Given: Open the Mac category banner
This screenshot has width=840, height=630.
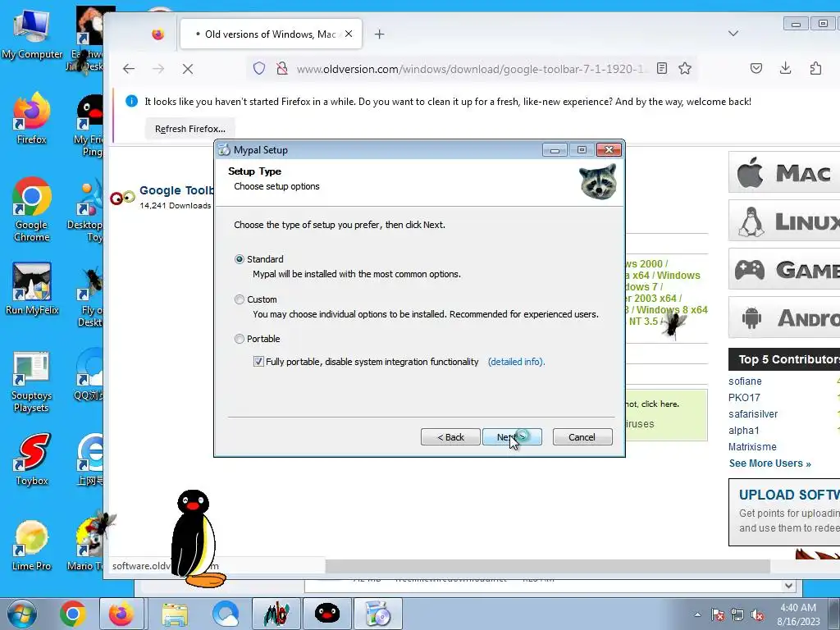Looking at the screenshot, I should tap(784, 172).
